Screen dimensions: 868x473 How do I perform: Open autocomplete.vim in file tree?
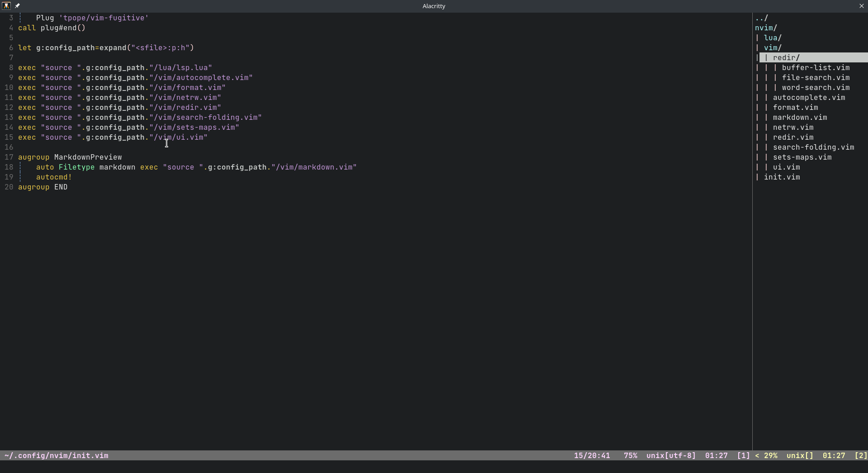809,98
